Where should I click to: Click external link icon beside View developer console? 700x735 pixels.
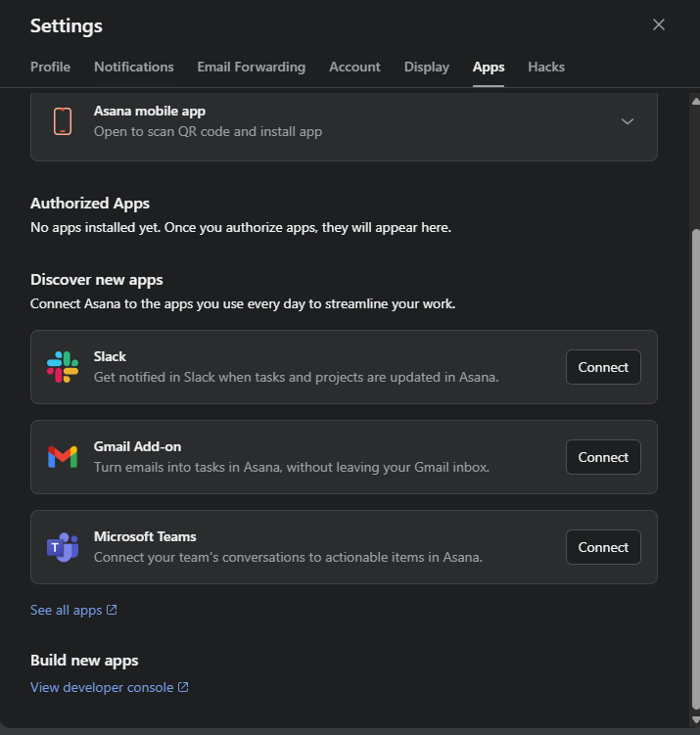[183, 687]
